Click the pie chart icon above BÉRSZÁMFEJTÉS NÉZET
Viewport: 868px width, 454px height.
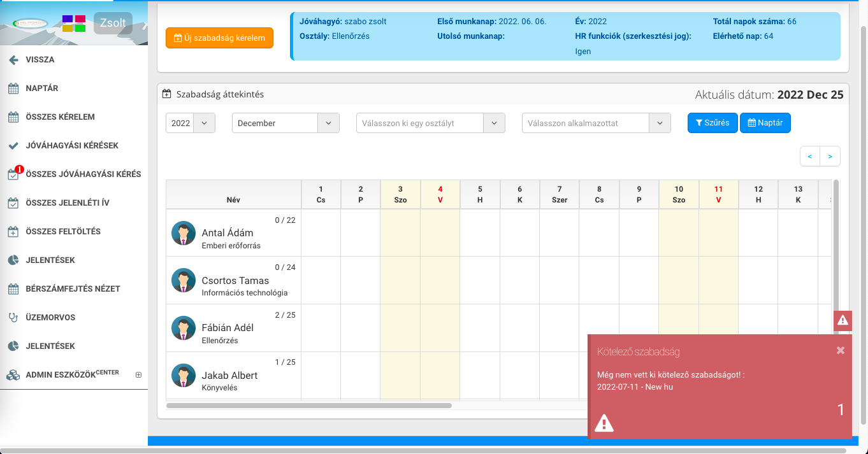13,260
